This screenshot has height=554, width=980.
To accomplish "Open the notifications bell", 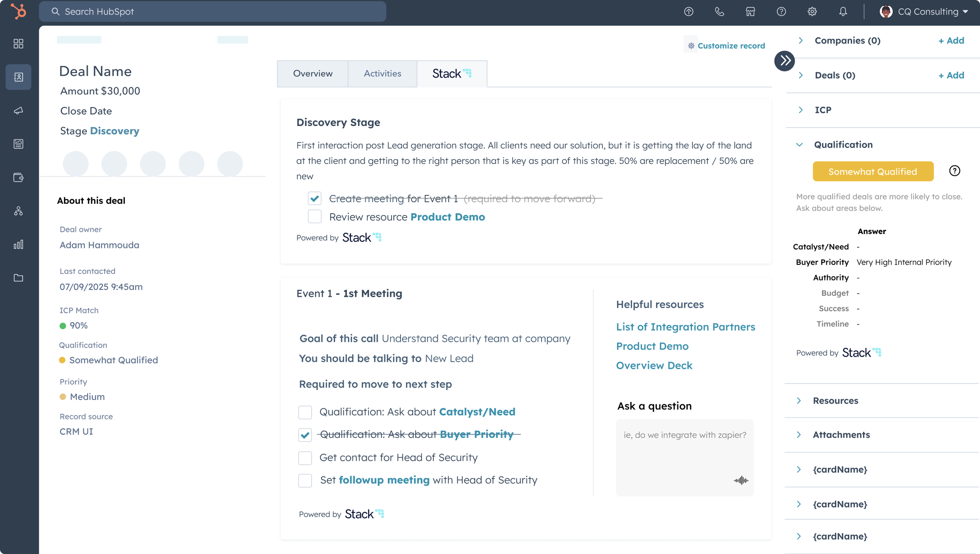I will pos(843,11).
